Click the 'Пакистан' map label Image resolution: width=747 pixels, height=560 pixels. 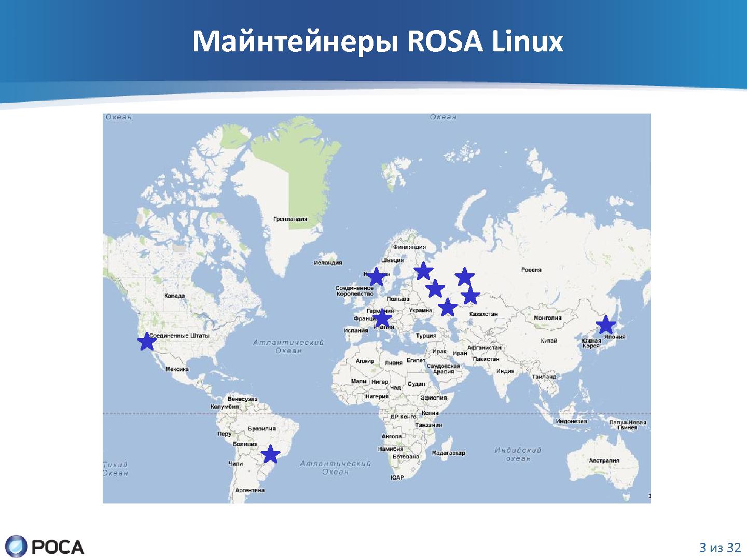[486, 359]
